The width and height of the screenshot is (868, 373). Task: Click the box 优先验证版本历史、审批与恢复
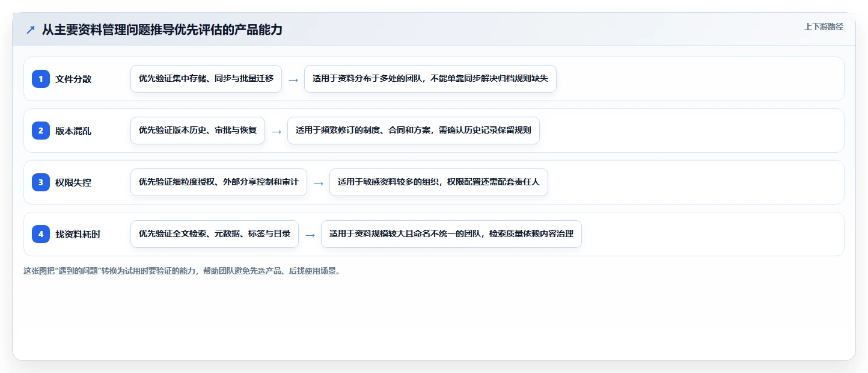[198, 131]
